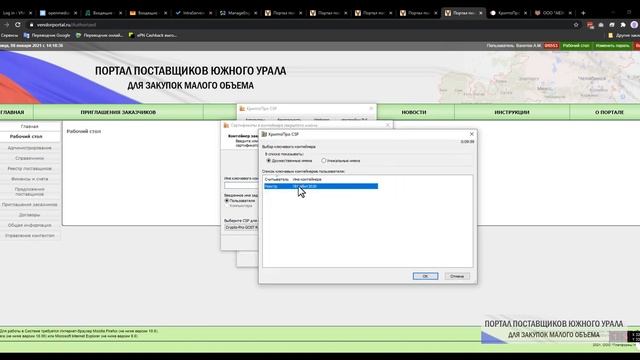640x360 pixels.
Task: Open the 'Переводчик Google' bookmark
Action: (x=47, y=36)
